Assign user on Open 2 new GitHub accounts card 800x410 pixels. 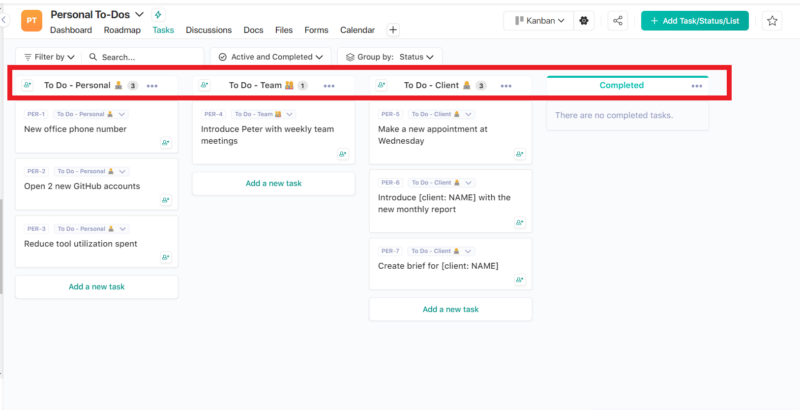(165, 200)
